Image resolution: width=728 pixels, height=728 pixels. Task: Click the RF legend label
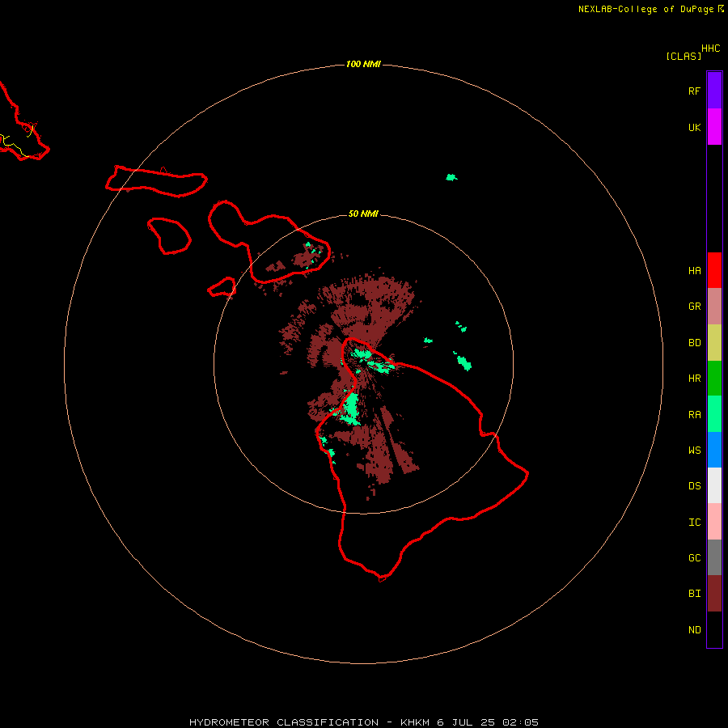click(x=694, y=91)
